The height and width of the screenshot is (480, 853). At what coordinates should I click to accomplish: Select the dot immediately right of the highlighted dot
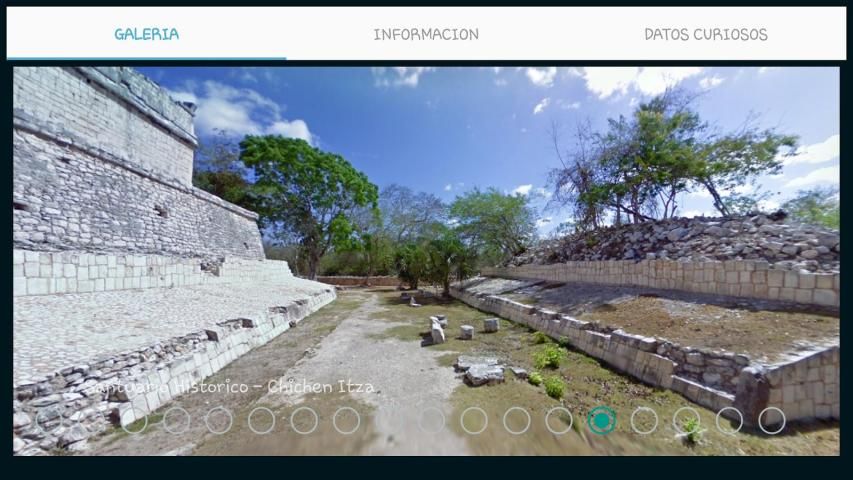pos(644,420)
